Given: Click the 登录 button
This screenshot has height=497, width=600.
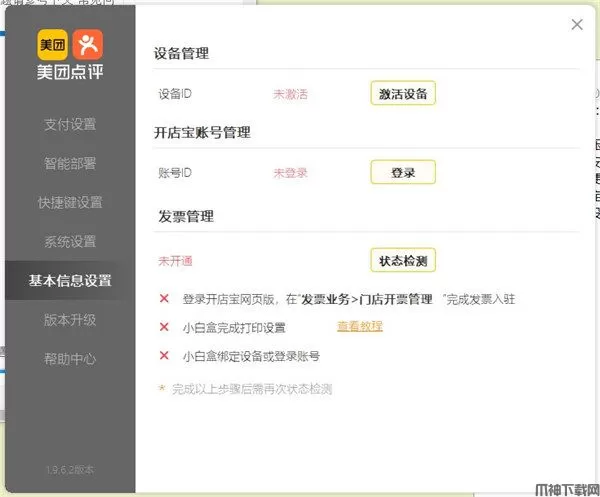Looking at the screenshot, I should coord(403,172).
